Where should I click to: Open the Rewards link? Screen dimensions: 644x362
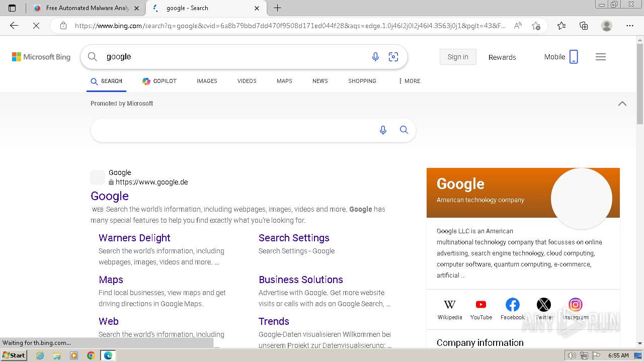[x=502, y=57]
